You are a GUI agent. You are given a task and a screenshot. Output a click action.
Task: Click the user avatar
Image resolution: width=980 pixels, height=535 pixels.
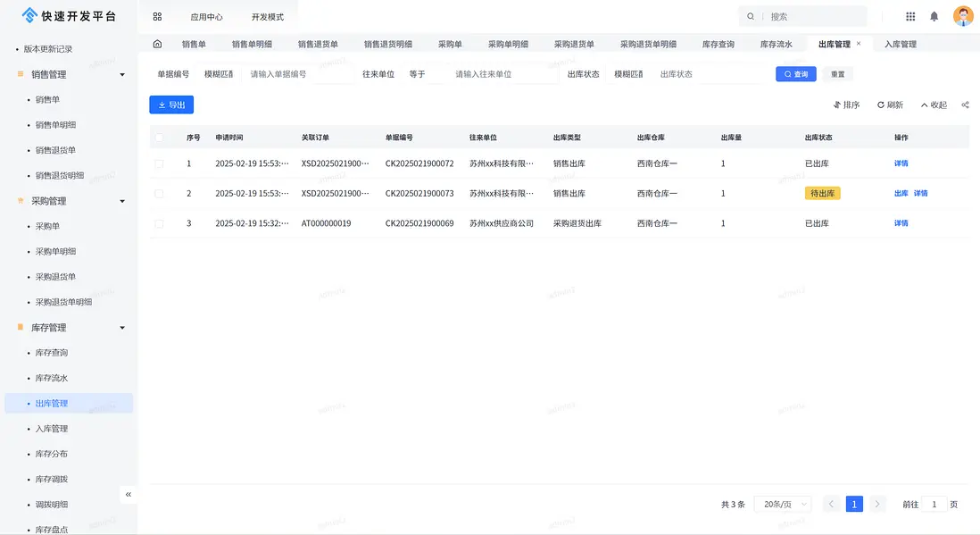tap(963, 16)
